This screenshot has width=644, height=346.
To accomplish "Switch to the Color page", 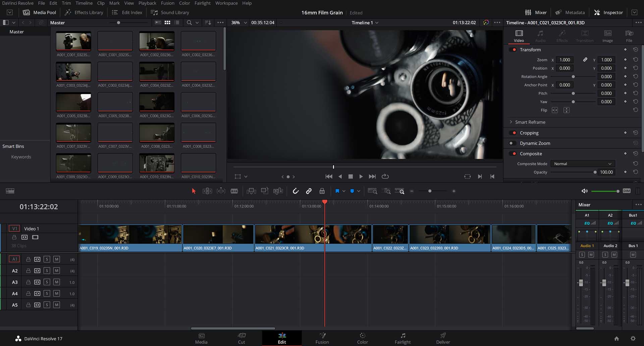I will pos(362,338).
